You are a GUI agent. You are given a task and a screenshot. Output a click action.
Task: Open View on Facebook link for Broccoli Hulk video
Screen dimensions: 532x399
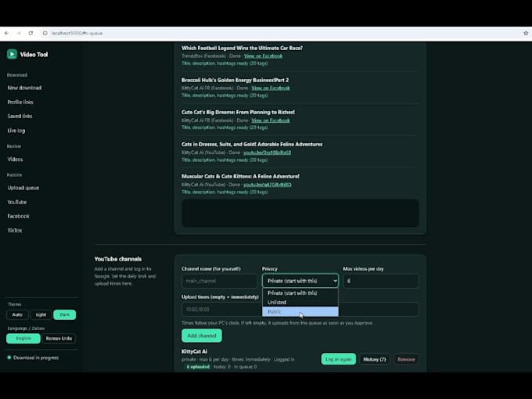click(271, 88)
